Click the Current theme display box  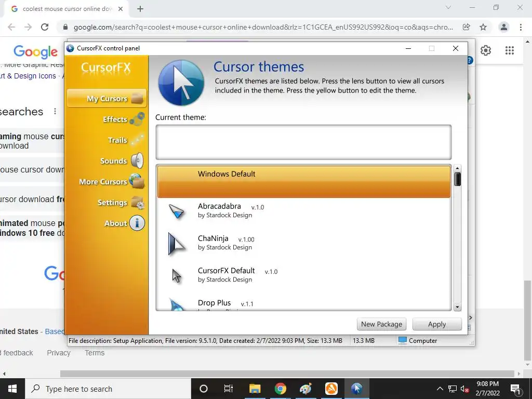[x=303, y=142]
